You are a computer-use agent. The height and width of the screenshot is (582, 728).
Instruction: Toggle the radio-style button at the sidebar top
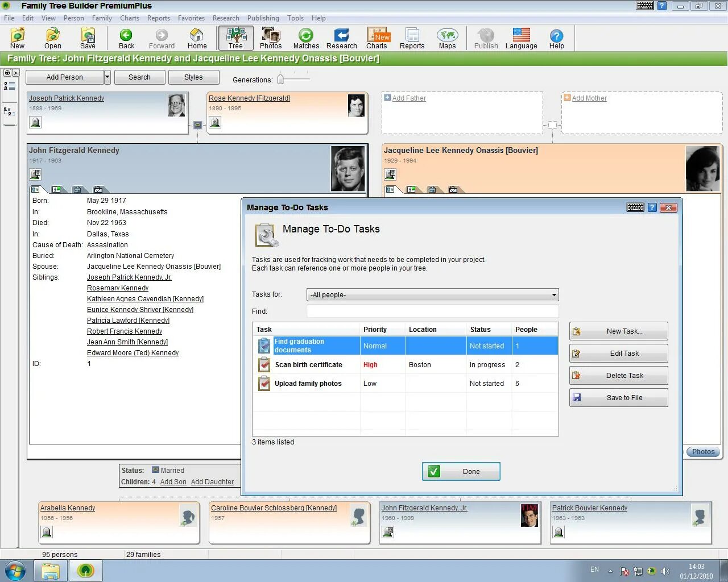tap(7, 73)
